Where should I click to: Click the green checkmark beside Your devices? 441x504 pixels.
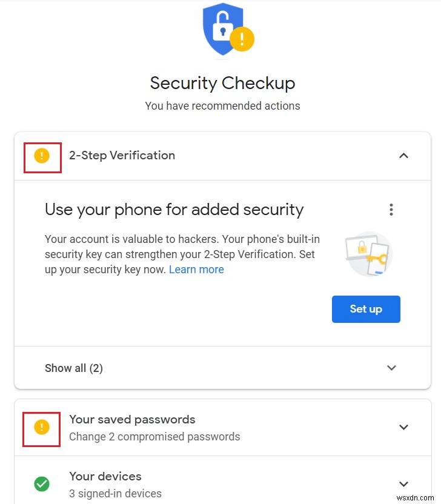(x=41, y=484)
